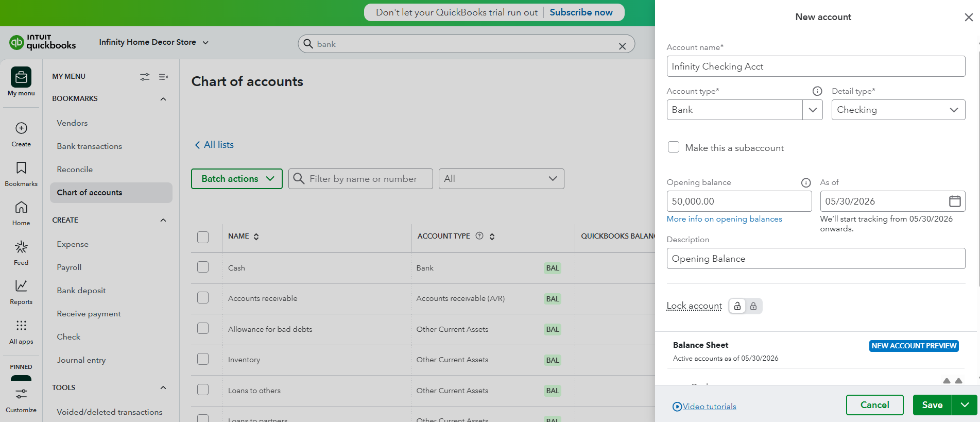
Task: Select the Loans to others checkbox
Action: tap(203, 390)
